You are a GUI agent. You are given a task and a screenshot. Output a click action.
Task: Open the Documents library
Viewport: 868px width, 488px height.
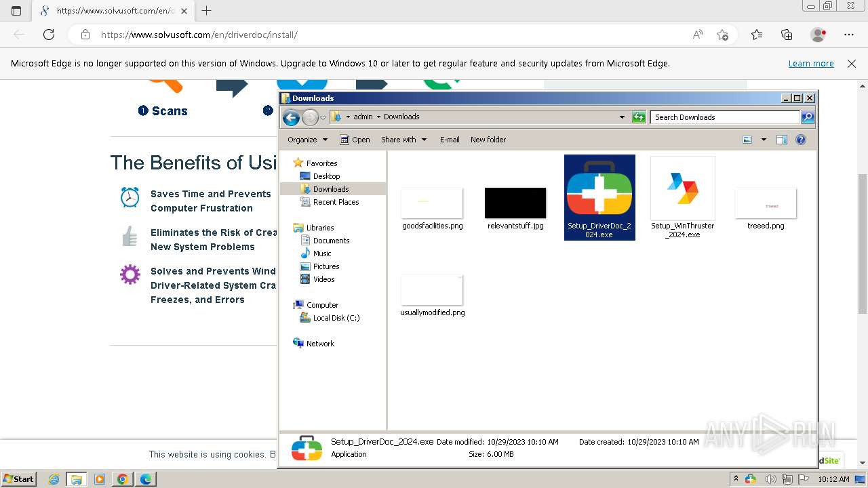[x=331, y=241]
